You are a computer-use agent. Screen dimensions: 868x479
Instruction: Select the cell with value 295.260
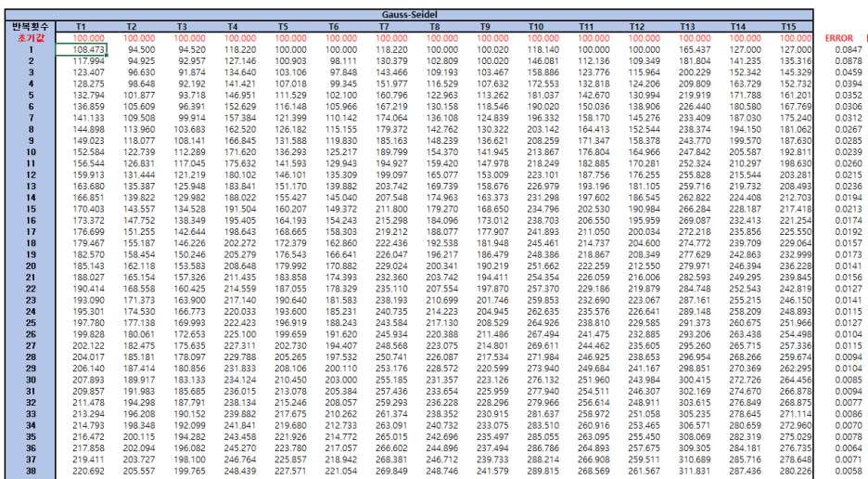pyautogui.click(x=687, y=346)
